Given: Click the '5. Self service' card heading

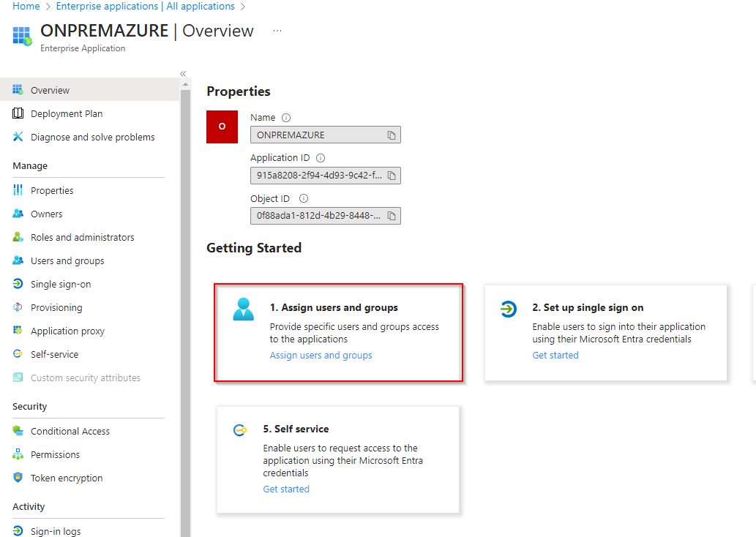Looking at the screenshot, I should click(x=296, y=429).
